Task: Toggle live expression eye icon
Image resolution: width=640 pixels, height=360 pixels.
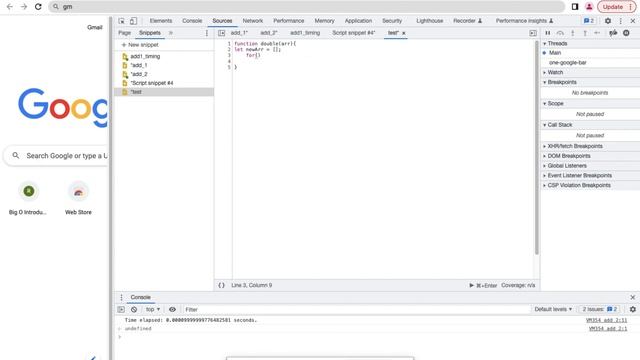Action: [172, 309]
